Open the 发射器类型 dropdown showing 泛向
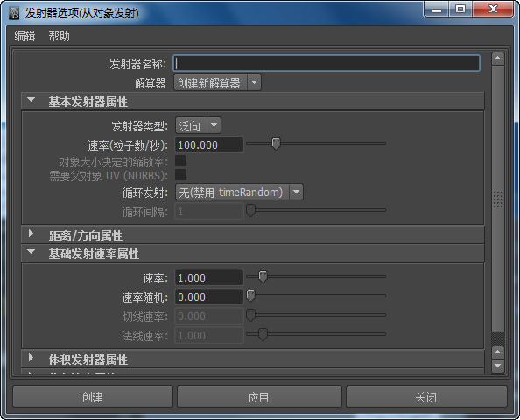520x420 pixels. (x=198, y=126)
